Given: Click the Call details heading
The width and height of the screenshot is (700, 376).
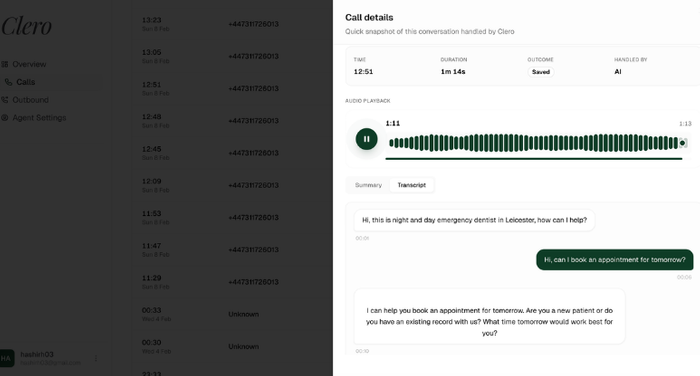Looking at the screenshot, I should click(x=369, y=17).
